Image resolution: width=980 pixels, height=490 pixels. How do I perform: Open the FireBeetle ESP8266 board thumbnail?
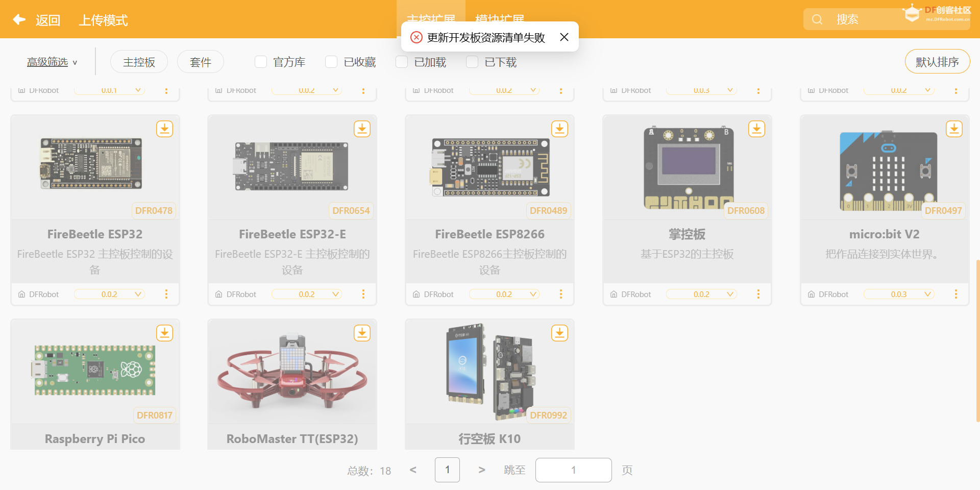[x=490, y=167]
